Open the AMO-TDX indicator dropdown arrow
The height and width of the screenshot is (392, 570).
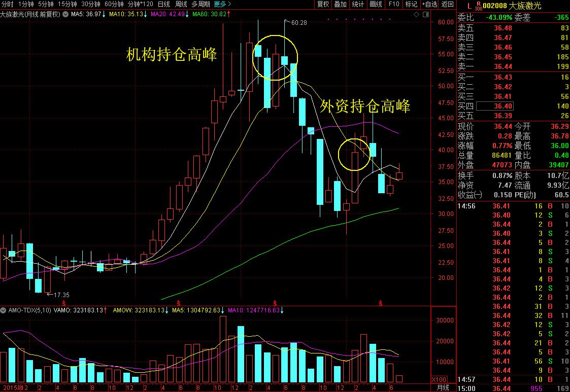point(3,310)
